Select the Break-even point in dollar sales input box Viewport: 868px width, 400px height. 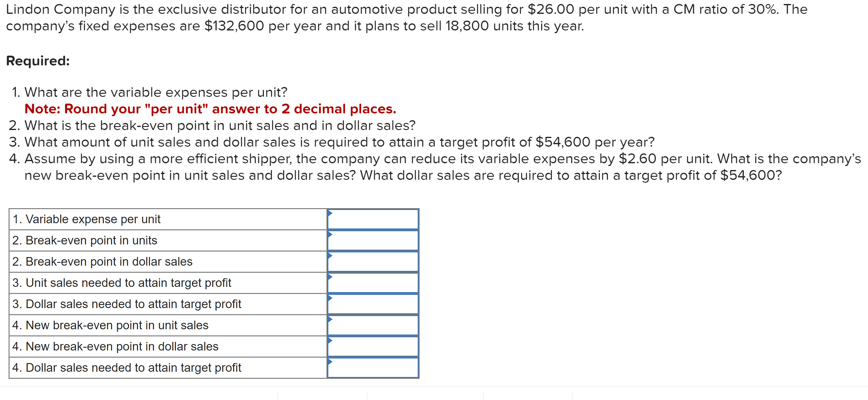(372, 262)
